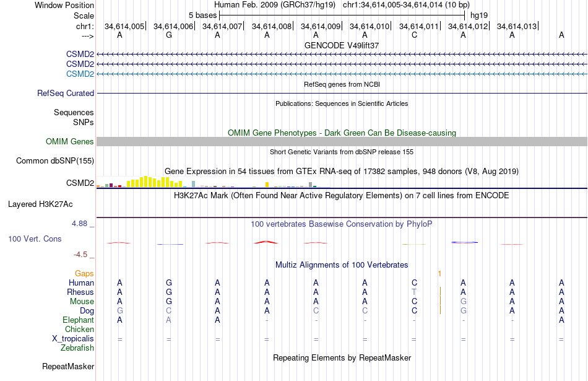Click the blue PhyloP bar under 34,614,012
The height and width of the screenshot is (381, 588).
click(465, 242)
